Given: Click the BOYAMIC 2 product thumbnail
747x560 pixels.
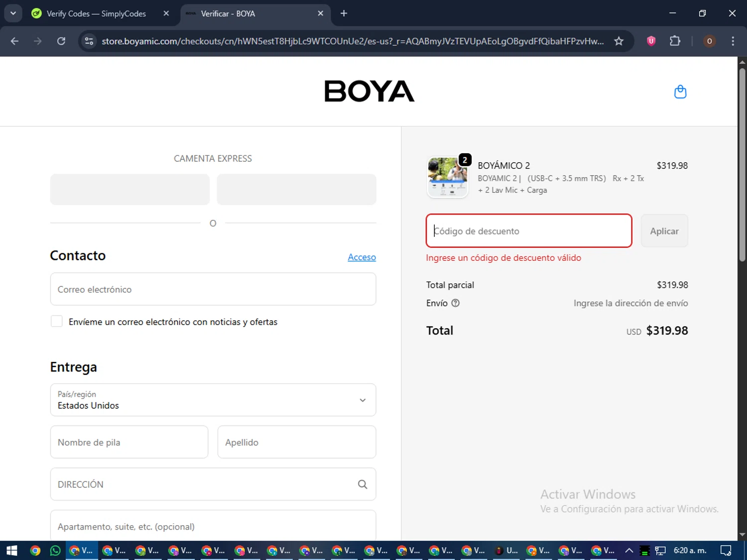Looking at the screenshot, I should pyautogui.click(x=448, y=178).
